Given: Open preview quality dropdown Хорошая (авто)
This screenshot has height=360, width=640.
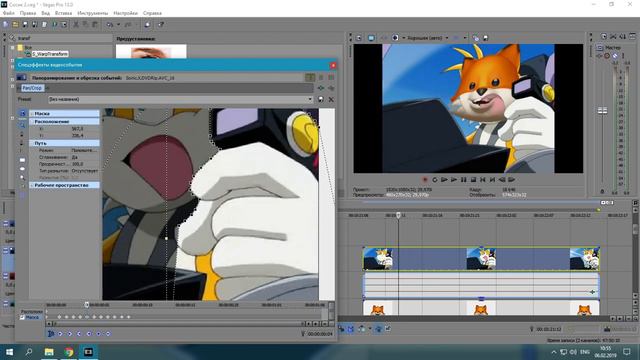Looking at the screenshot, I should pyautogui.click(x=428, y=38).
